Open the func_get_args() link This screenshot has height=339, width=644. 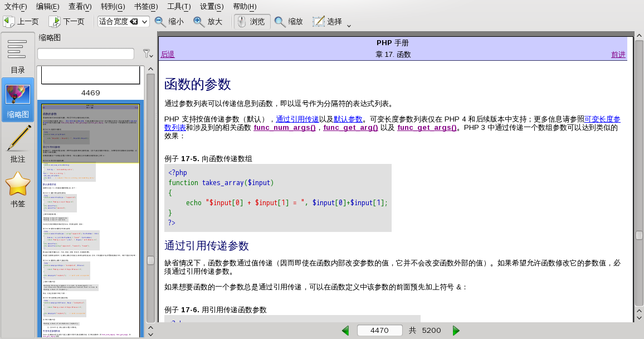pos(427,128)
